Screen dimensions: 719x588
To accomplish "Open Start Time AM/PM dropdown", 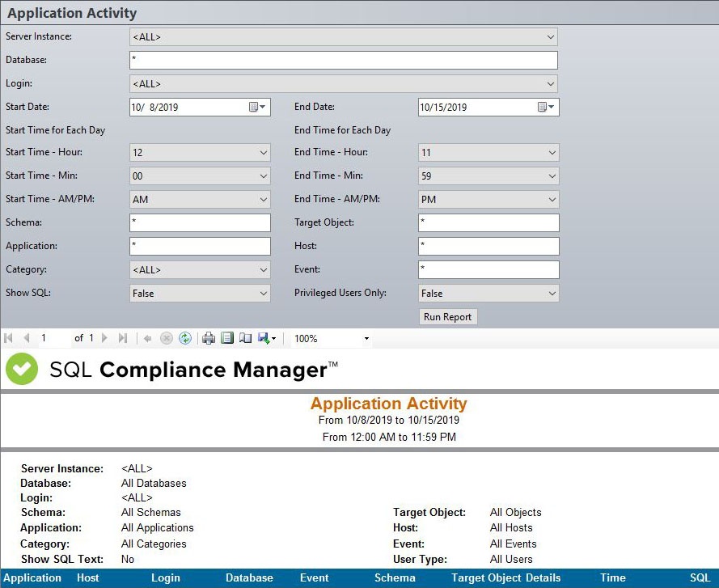I will coord(263,199).
